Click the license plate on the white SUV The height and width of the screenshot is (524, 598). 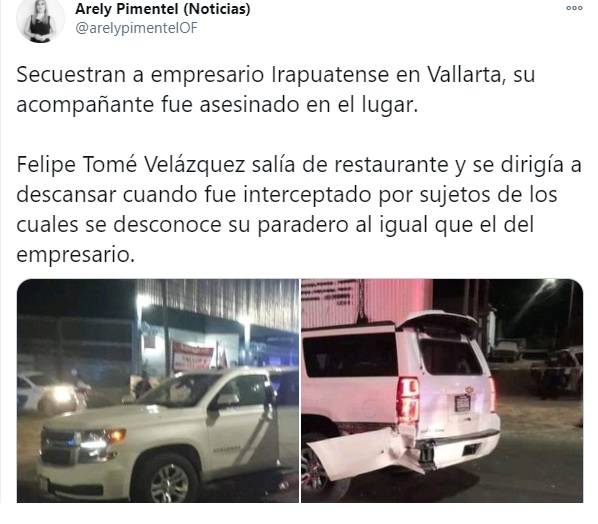(x=462, y=403)
